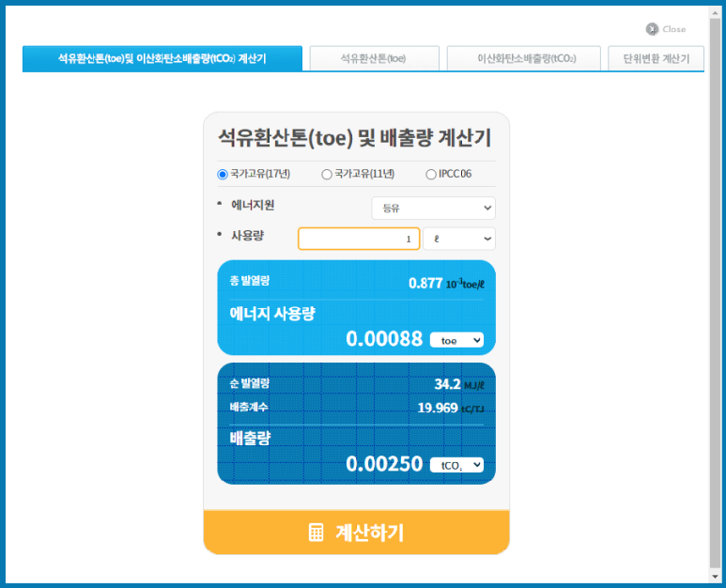726x588 pixels.
Task: Click into the 사용량 input field
Action: (x=358, y=240)
